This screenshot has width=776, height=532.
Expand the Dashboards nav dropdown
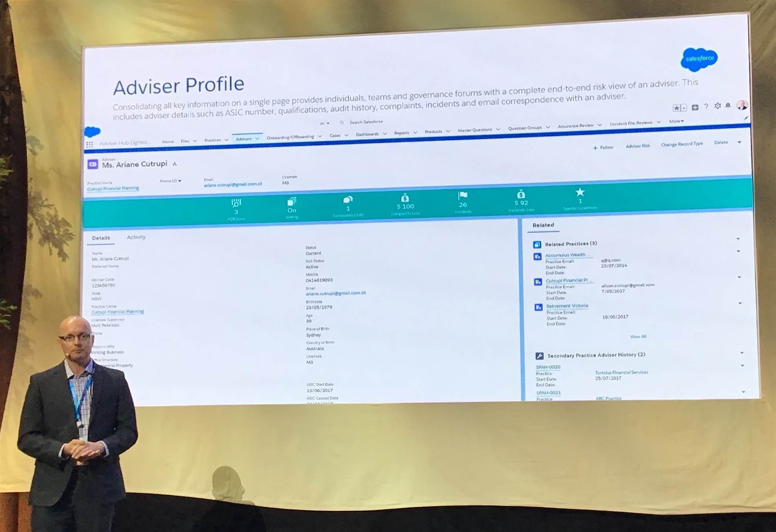(384, 134)
